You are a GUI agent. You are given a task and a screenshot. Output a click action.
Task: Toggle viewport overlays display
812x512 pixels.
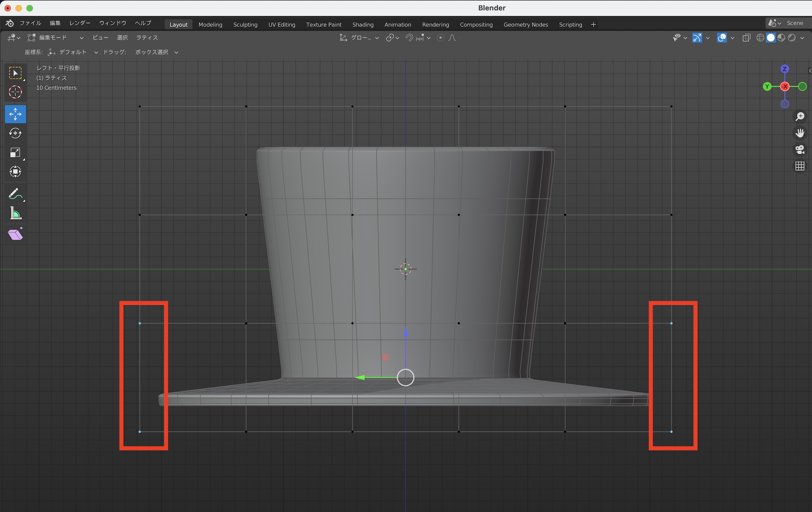tap(722, 38)
